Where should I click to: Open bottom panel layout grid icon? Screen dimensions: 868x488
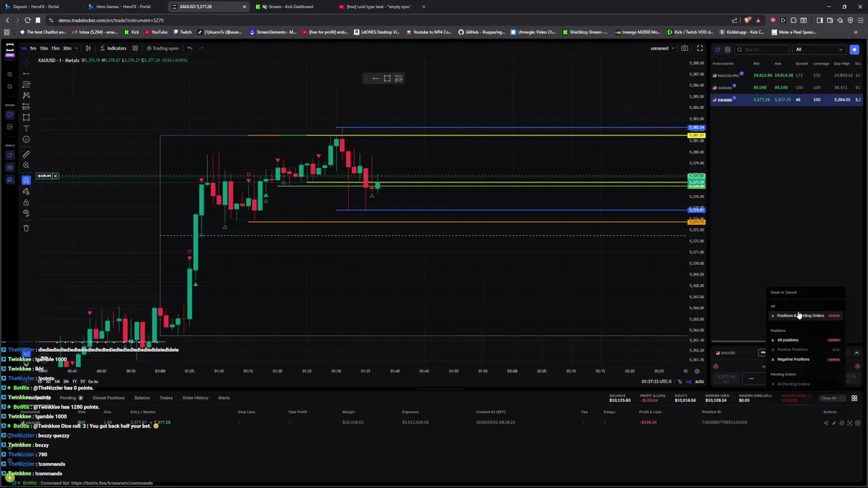coord(854,399)
